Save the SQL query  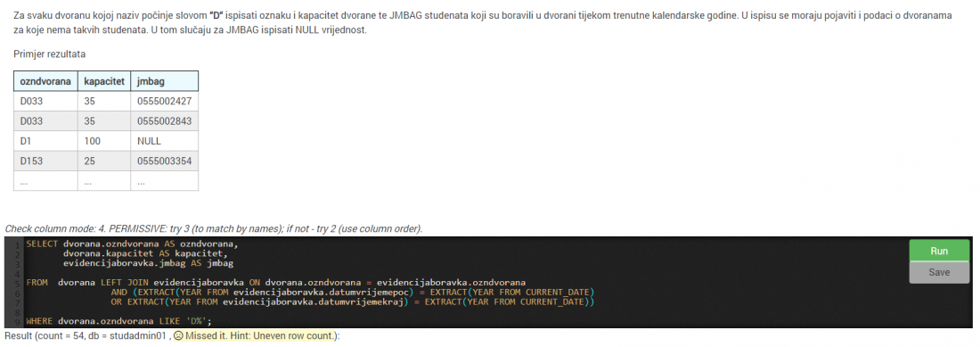click(x=939, y=272)
